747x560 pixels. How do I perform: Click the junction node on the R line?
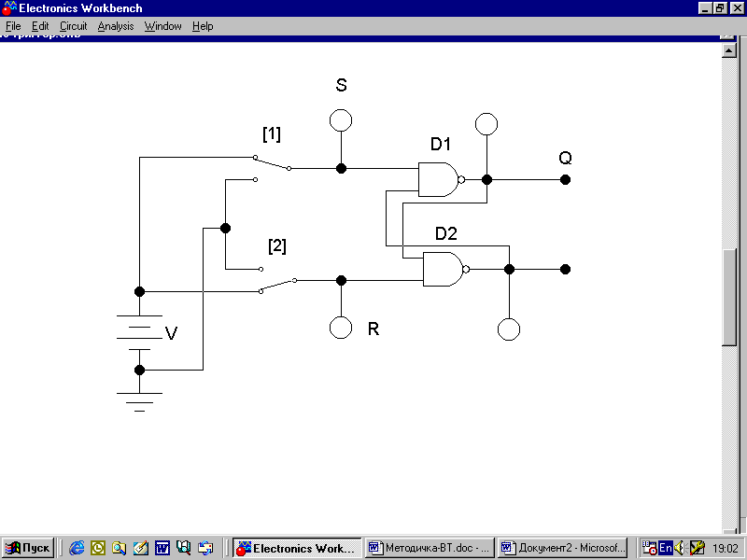click(x=341, y=281)
